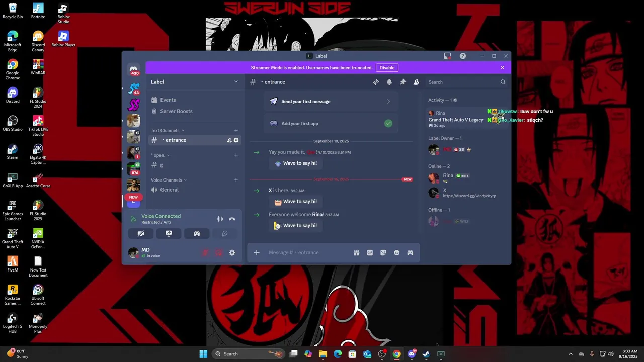Open the GIF picker

[370, 253]
